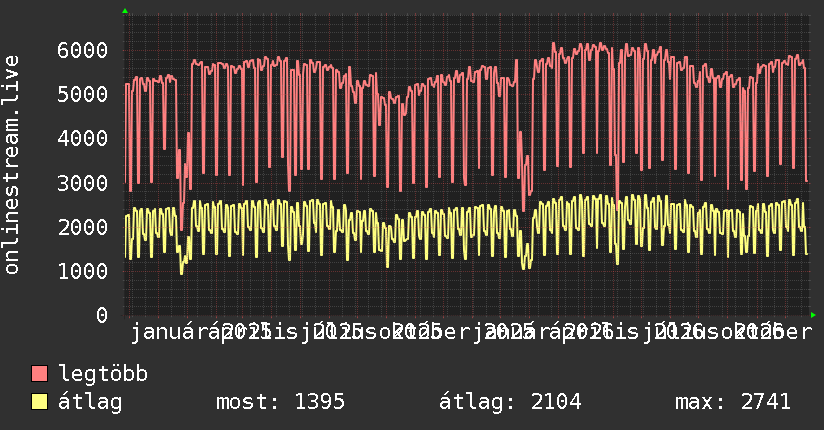
Task: Click the green arrow atop the y-axis
Action: [x=125, y=11]
